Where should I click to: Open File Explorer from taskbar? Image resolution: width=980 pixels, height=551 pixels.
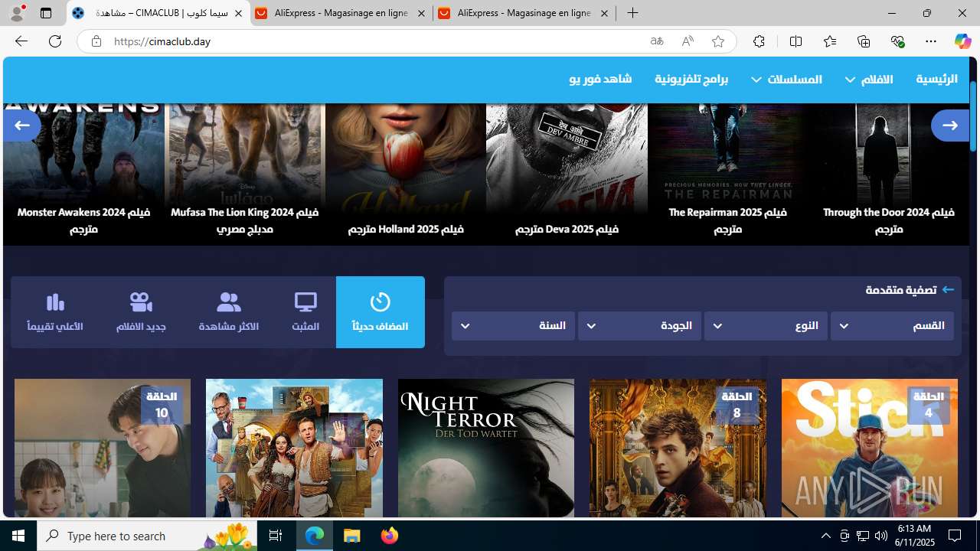[352, 536]
